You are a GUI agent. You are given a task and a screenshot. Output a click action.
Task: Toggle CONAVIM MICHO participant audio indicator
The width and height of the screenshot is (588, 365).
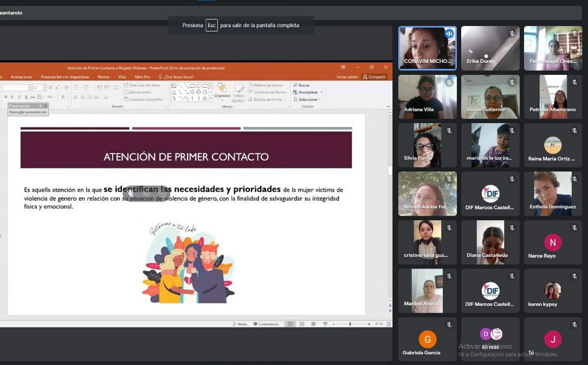[x=449, y=34]
